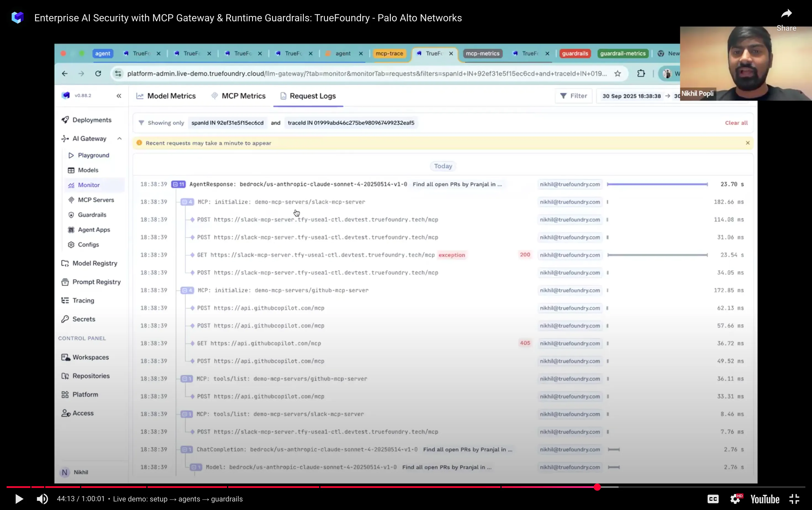Viewport: 812px width, 510px height.
Task: Open Tracing in sidebar navigation
Action: 83,301
